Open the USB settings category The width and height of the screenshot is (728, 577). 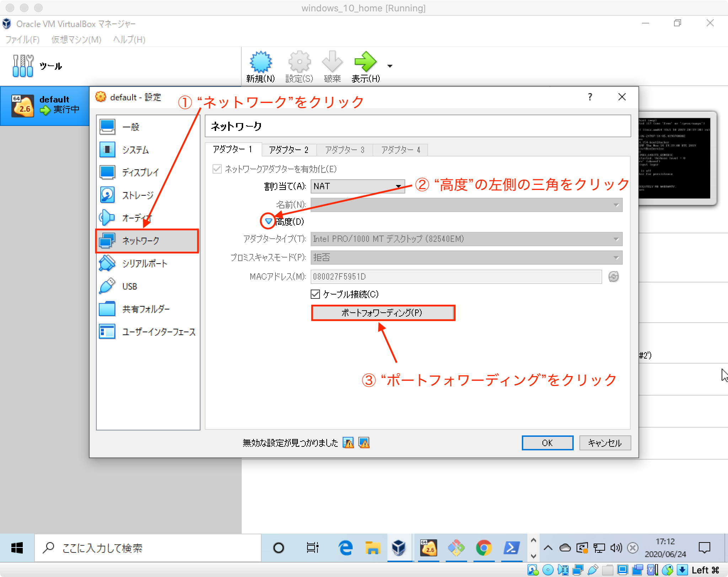point(129,286)
